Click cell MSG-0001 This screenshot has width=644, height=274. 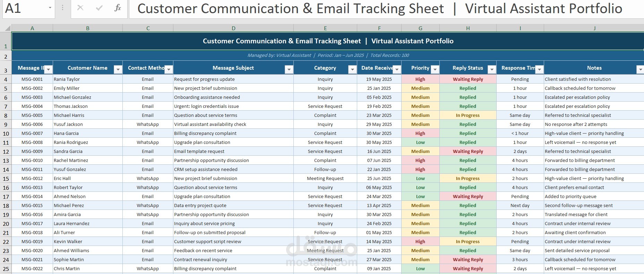pos(32,79)
